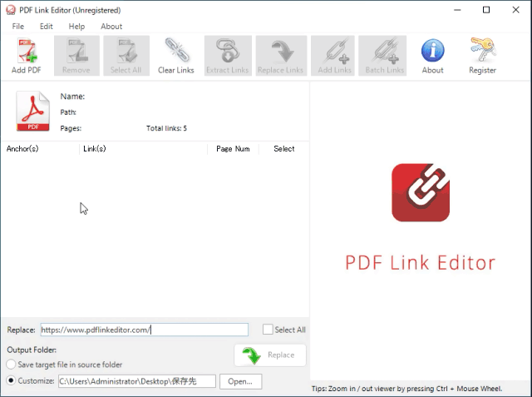Select the Customize output folder option

[x=11, y=380]
